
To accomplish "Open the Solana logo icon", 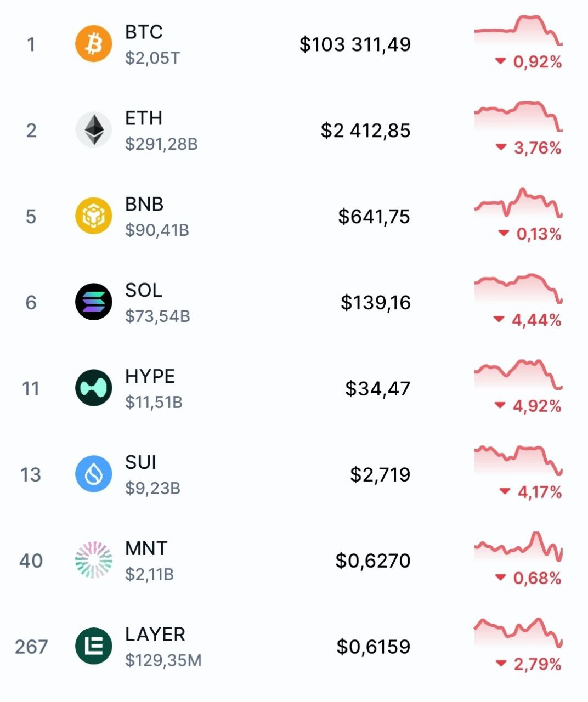I will click(94, 302).
